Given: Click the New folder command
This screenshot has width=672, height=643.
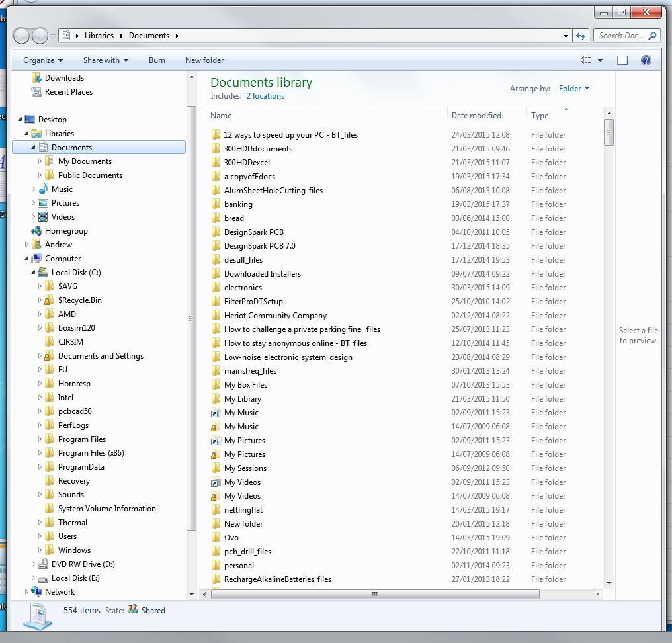Looking at the screenshot, I should 204,60.
